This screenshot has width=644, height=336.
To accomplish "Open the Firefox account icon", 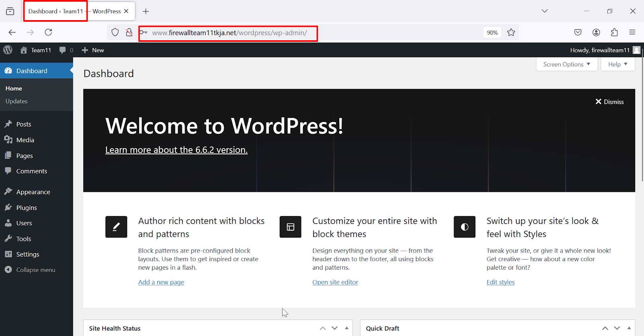I will (596, 32).
